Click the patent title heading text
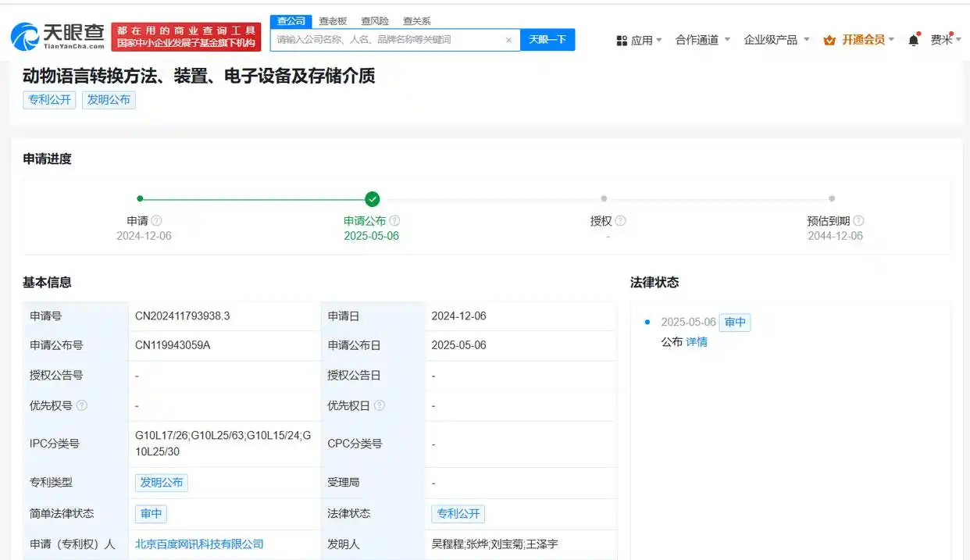The image size is (970, 560). tap(199, 75)
